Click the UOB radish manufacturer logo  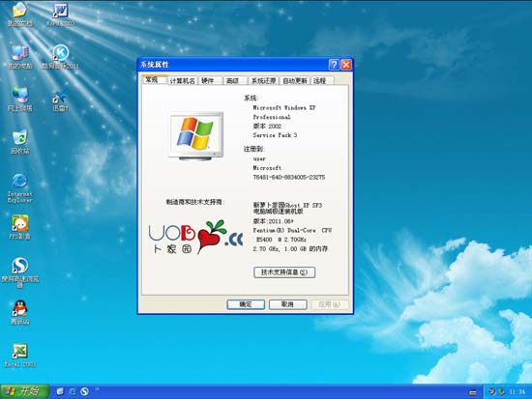tap(195, 237)
